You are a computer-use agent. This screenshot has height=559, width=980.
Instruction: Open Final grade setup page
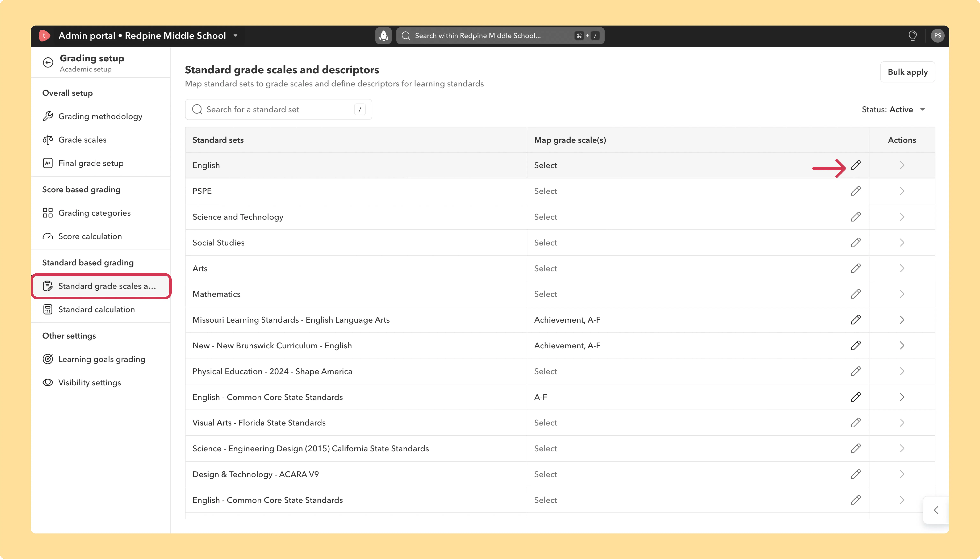coord(101,163)
